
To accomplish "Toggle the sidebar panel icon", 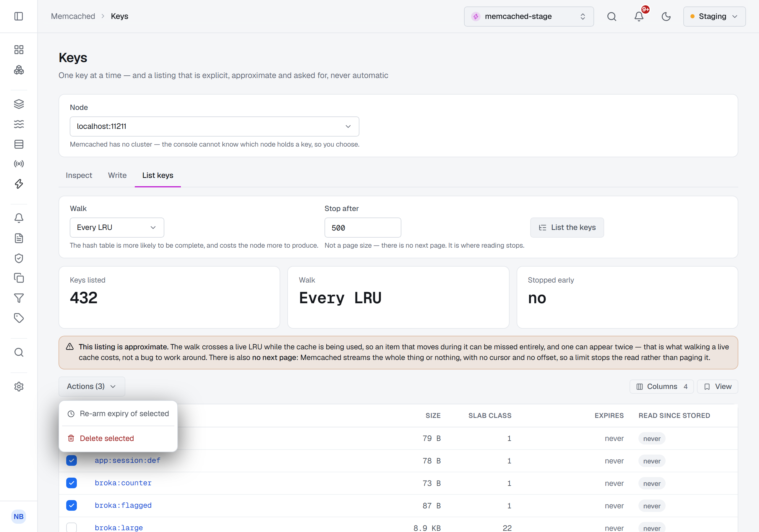I will (19, 16).
